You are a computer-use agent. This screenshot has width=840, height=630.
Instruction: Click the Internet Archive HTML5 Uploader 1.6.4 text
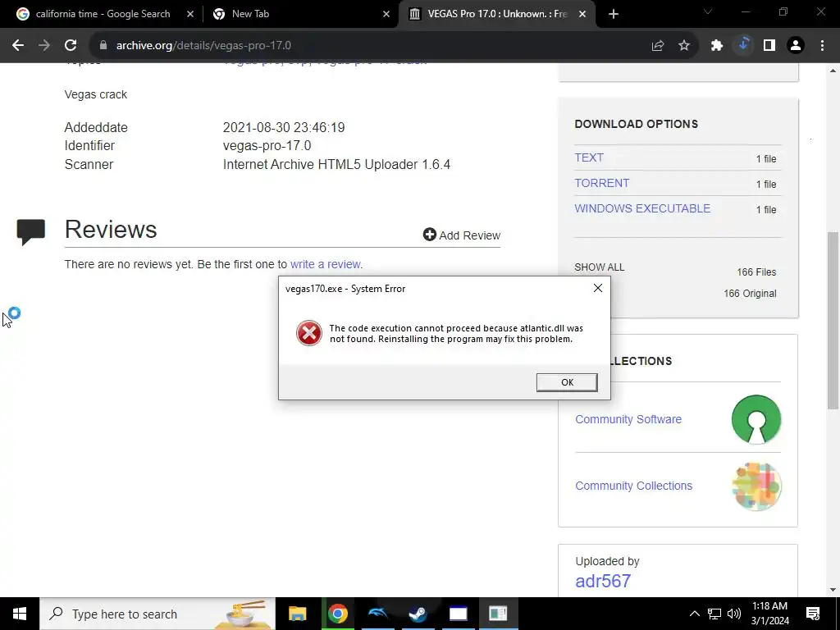coord(336,164)
